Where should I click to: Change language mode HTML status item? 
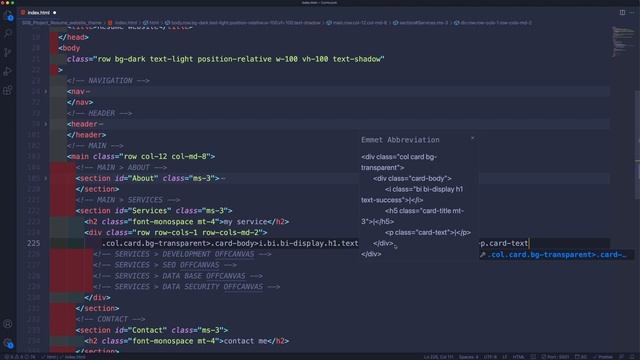pyautogui.click(x=519, y=357)
